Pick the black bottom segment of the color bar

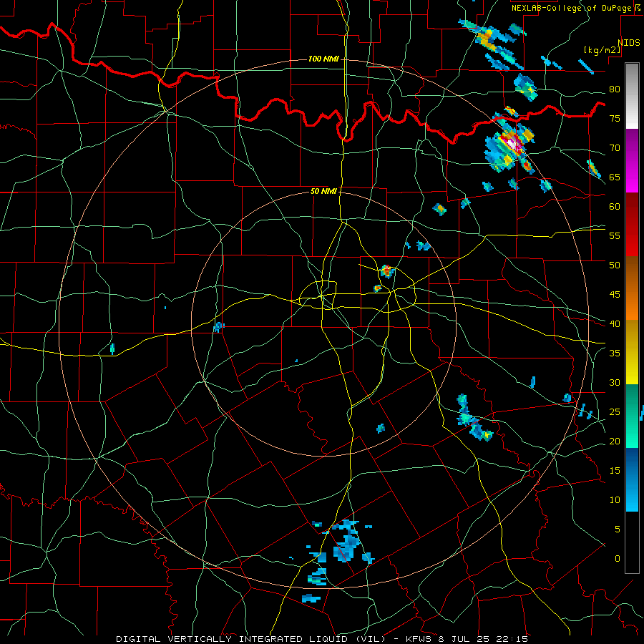pyautogui.click(x=632, y=542)
